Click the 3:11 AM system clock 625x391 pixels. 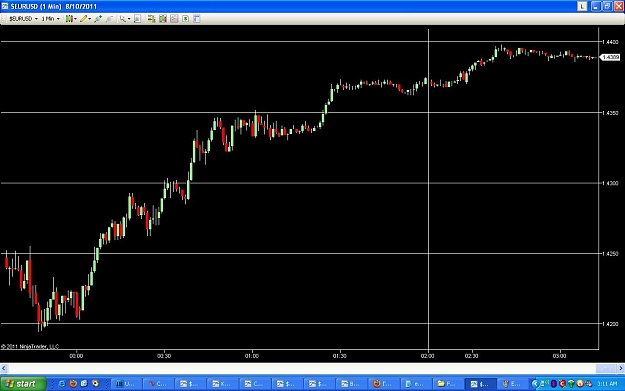click(607, 384)
